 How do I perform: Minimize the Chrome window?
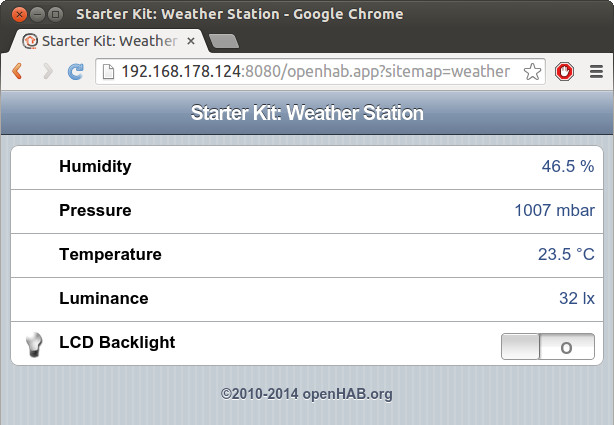coord(38,14)
